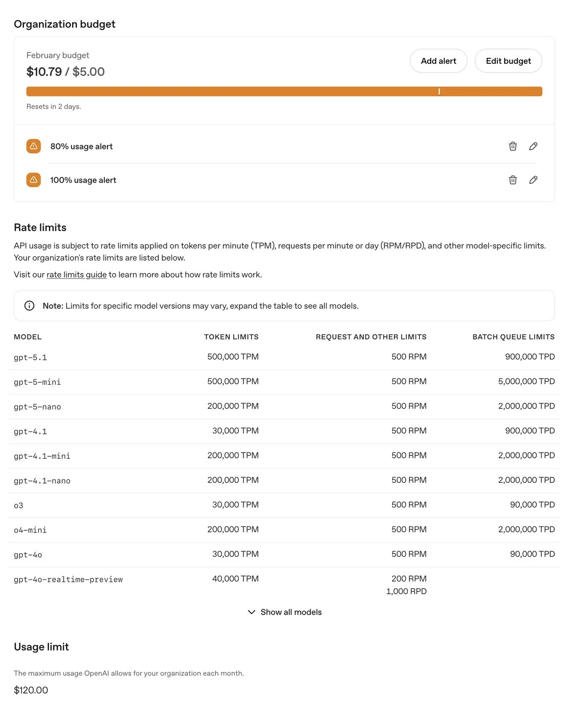Click the 200 RPM request limit

point(409,578)
